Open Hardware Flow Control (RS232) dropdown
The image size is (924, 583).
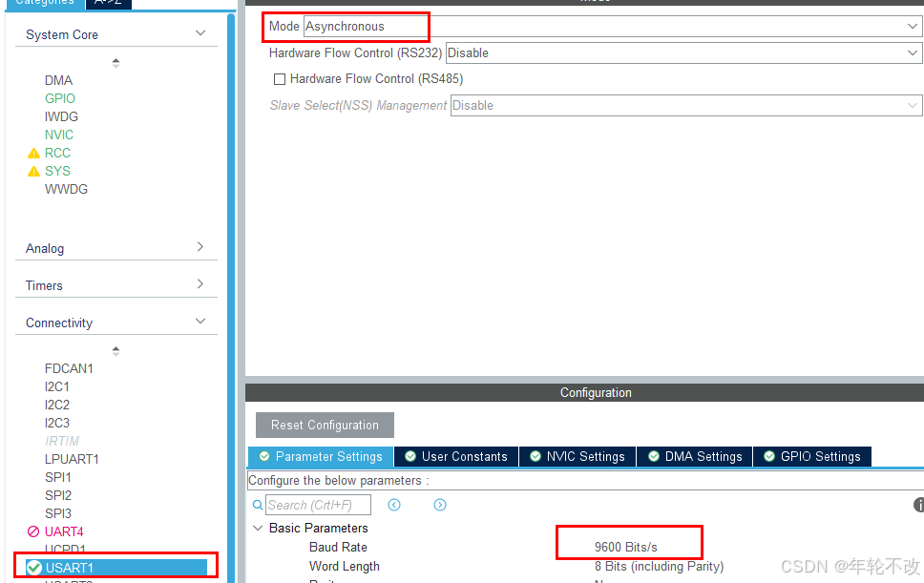click(x=682, y=53)
